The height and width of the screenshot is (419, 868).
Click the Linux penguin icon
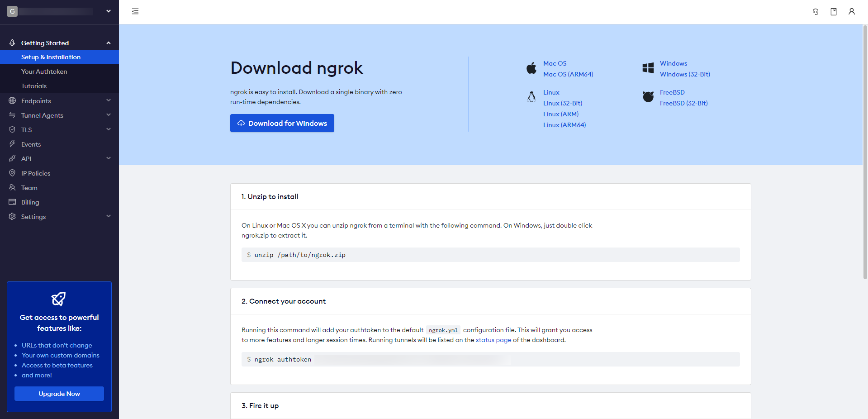(x=531, y=97)
